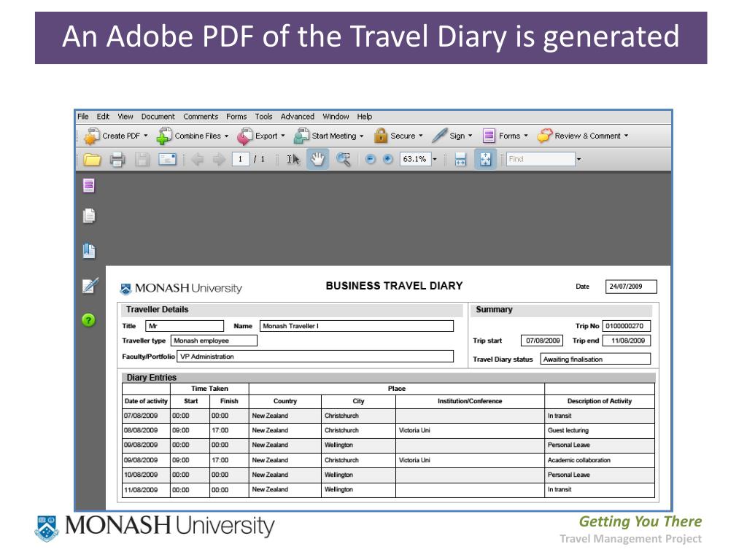This screenshot has height=560, width=747.
Task: Click the Awaiting finalisation status field
Action: (595, 359)
